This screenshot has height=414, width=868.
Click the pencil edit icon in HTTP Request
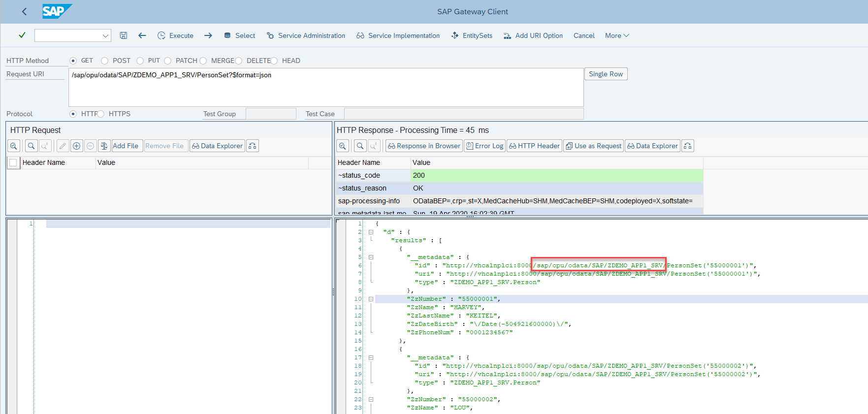tap(63, 146)
